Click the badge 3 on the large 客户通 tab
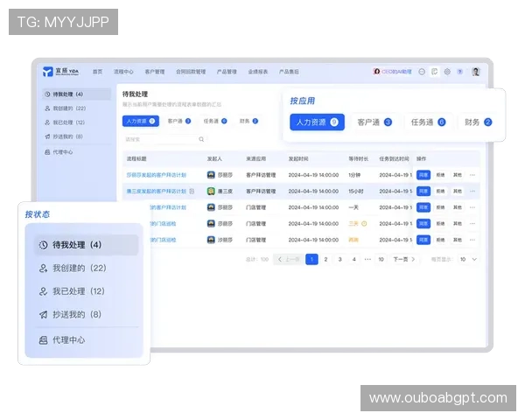 [x=388, y=122]
